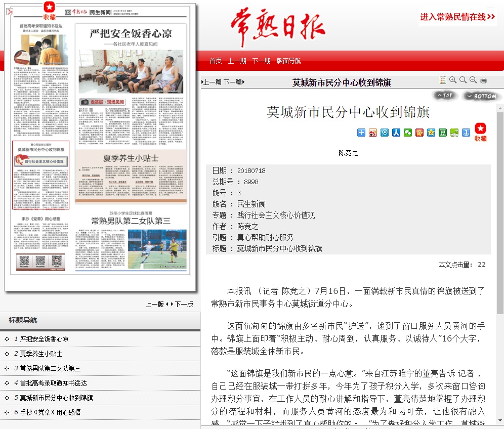Image resolution: width=504 pixels, height=429 pixels.
Task: Click the 夏季养生小贴士 section on page image
Action: pyautogui.click(x=131, y=177)
